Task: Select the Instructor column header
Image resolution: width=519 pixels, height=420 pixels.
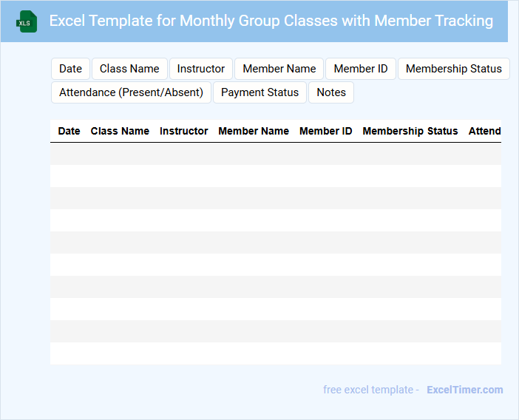Action: pos(184,131)
